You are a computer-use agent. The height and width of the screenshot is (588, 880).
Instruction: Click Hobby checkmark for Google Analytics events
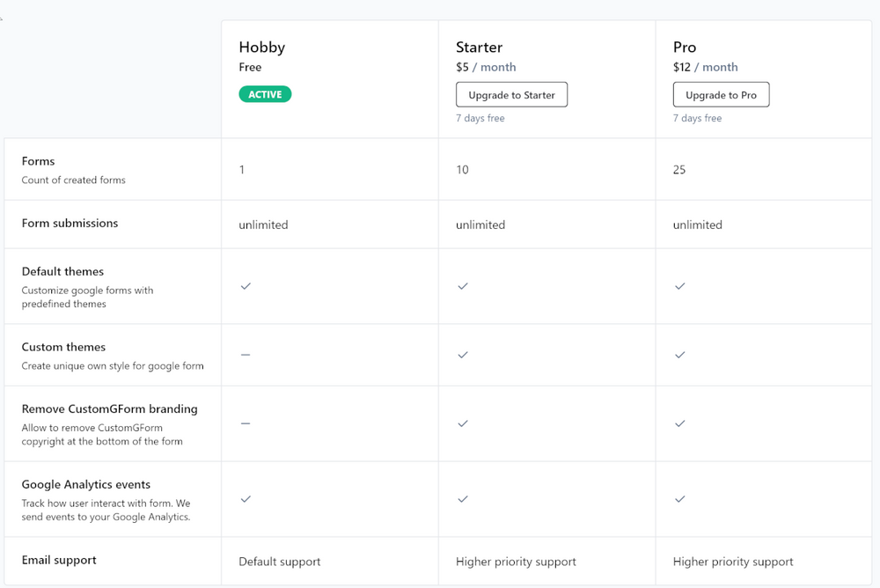click(x=246, y=499)
